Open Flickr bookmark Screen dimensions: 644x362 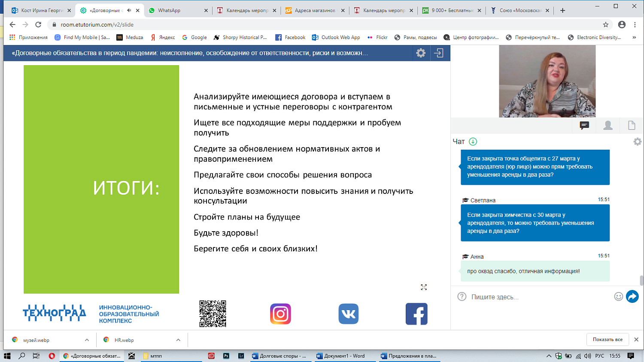tap(377, 37)
